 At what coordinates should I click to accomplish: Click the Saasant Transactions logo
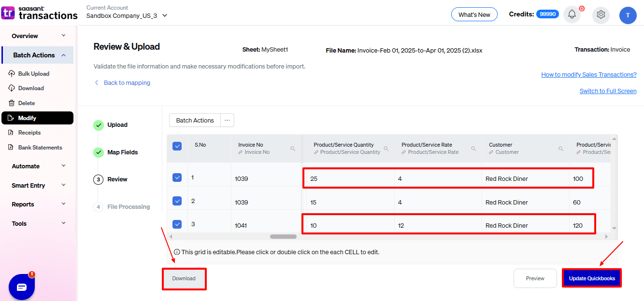(40, 13)
